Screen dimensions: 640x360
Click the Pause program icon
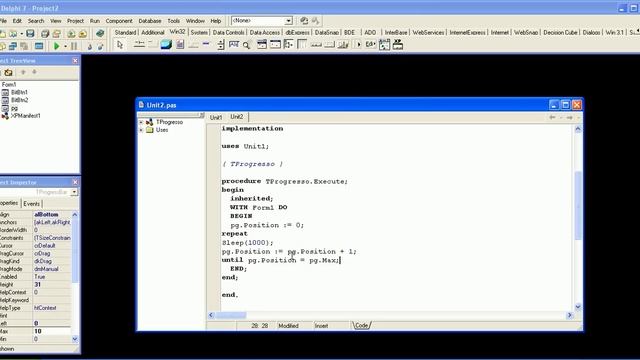(x=74, y=46)
